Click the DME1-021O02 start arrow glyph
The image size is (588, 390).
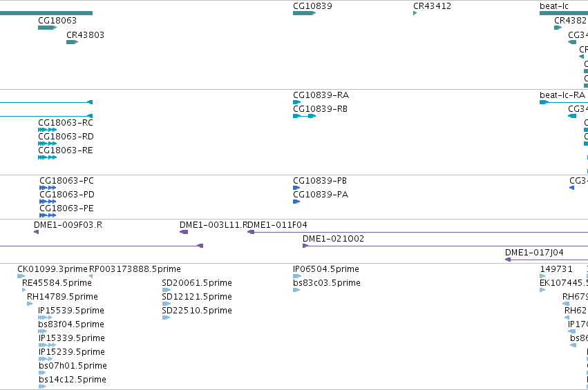point(305,246)
